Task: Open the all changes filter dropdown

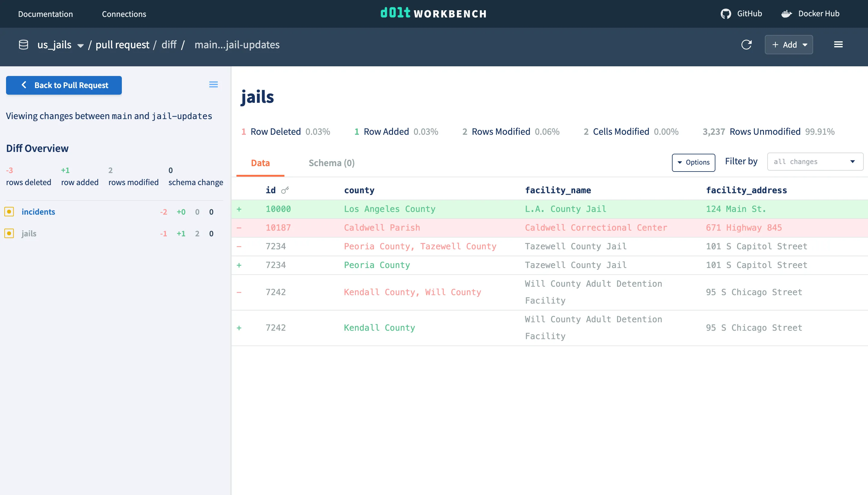Action: click(815, 162)
